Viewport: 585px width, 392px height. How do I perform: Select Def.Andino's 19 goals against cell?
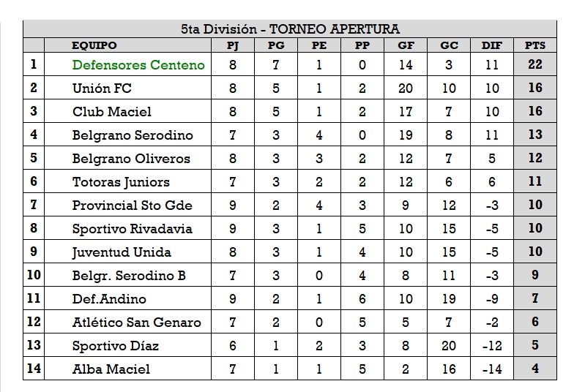[449, 298]
